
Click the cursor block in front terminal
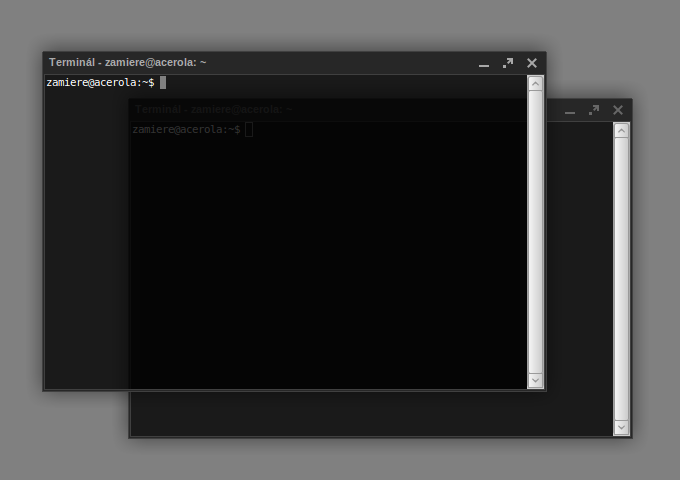click(163, 82)
